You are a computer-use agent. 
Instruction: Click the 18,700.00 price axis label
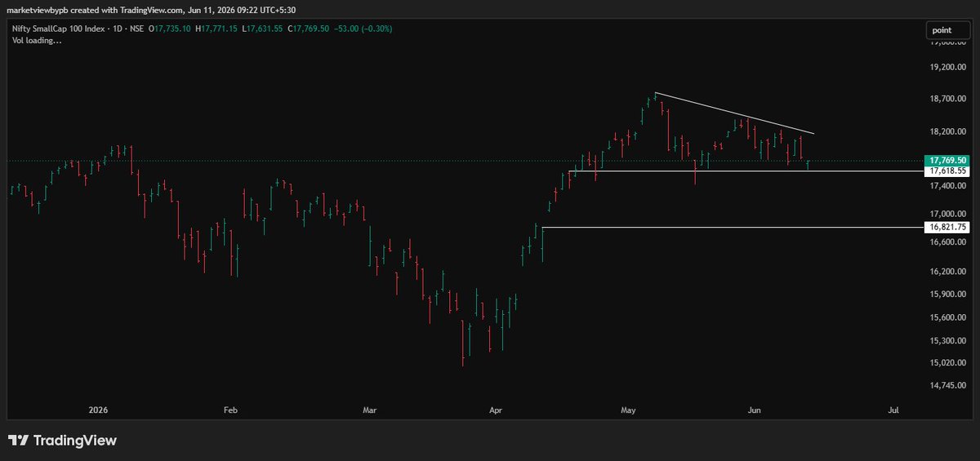pos(947,99)
